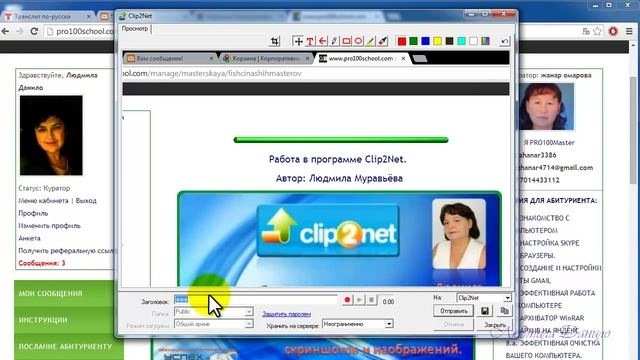Click the Chrome back arrow
The height and width of the screenshot is (360, 640).
[6, 31]
